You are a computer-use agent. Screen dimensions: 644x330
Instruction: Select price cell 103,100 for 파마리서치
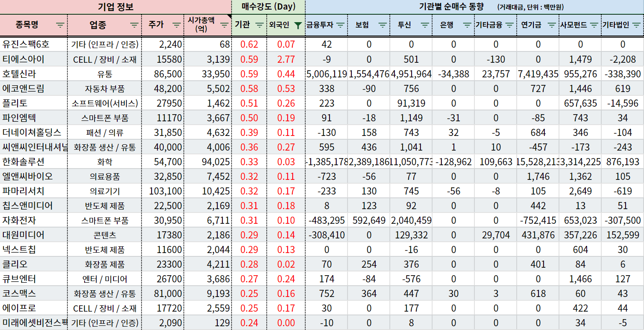163,191
